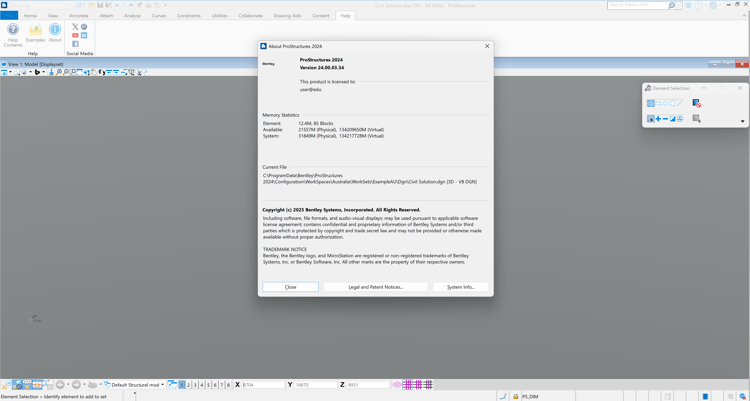Viewport: 750px width, 401px height.
Task: Click the Search Ribbon text box
Action: (637, 5)
